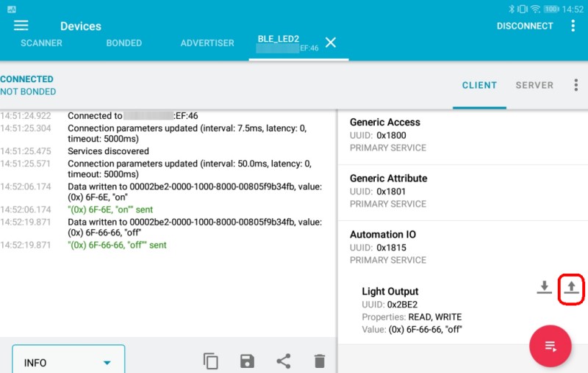
Task: Select the green '"off" sent' log line
Action: point(117,245)
